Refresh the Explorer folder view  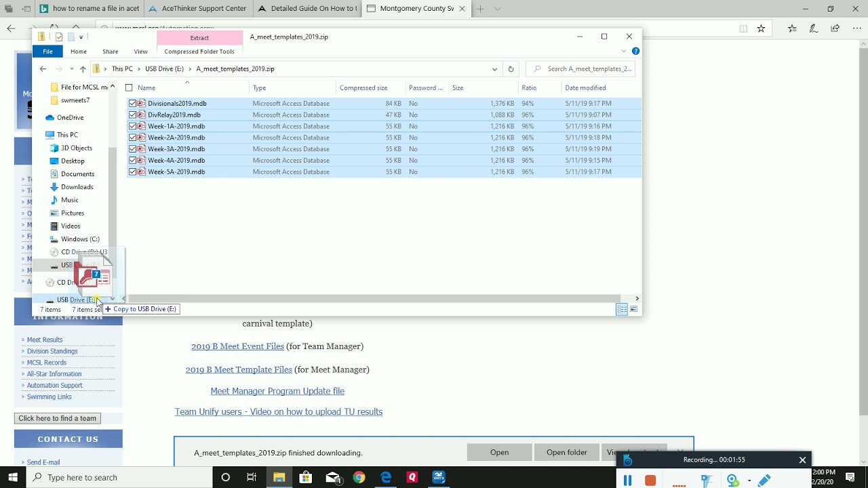pos(511,68)
